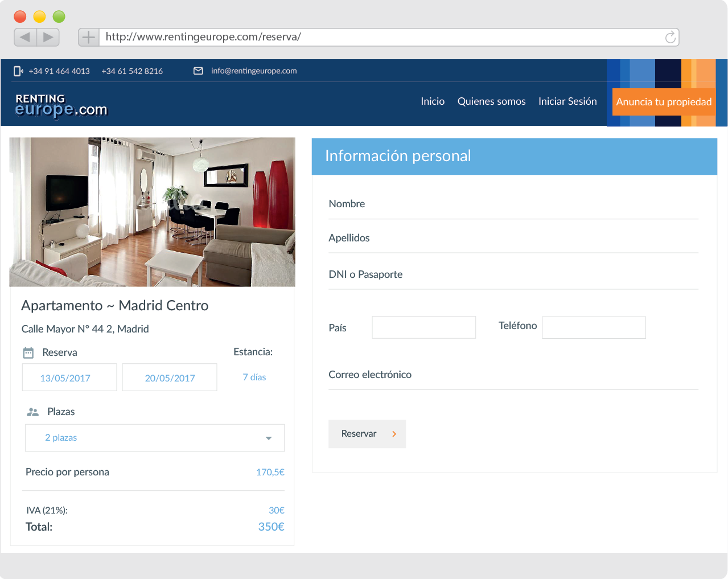Click address Calle Mayor Nº 44 2, Madrid

click(x=85, y=329)
